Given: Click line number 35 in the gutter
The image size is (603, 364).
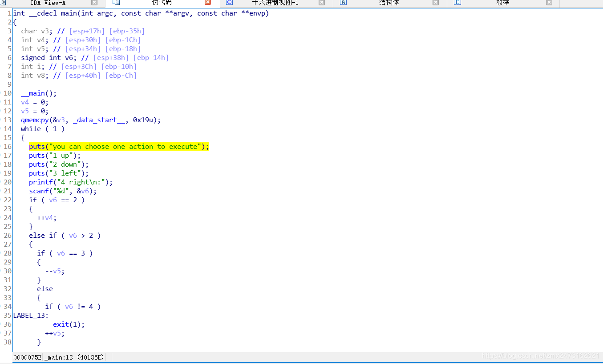Looking at the screenshot, I should click(x=8, y=316).
